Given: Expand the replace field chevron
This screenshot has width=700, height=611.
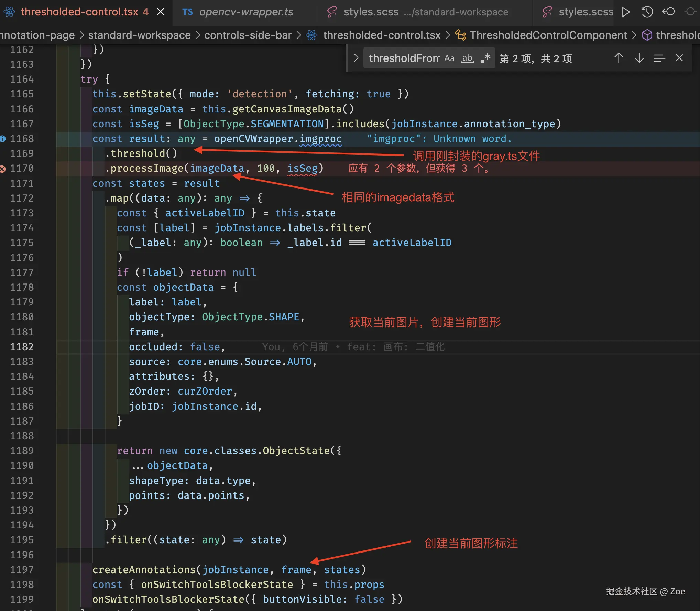Looking at the screenshot, I should 356,58.
